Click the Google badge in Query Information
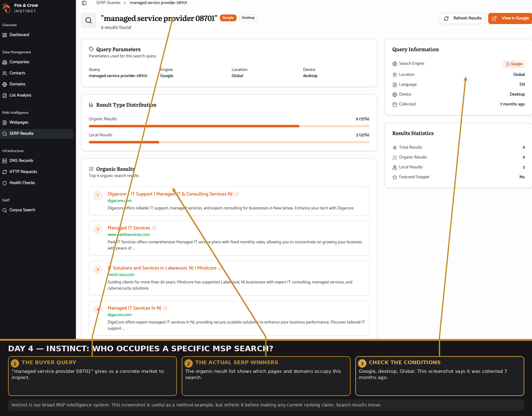Screen dimensions: 532x416 click(x=514, y=64)
